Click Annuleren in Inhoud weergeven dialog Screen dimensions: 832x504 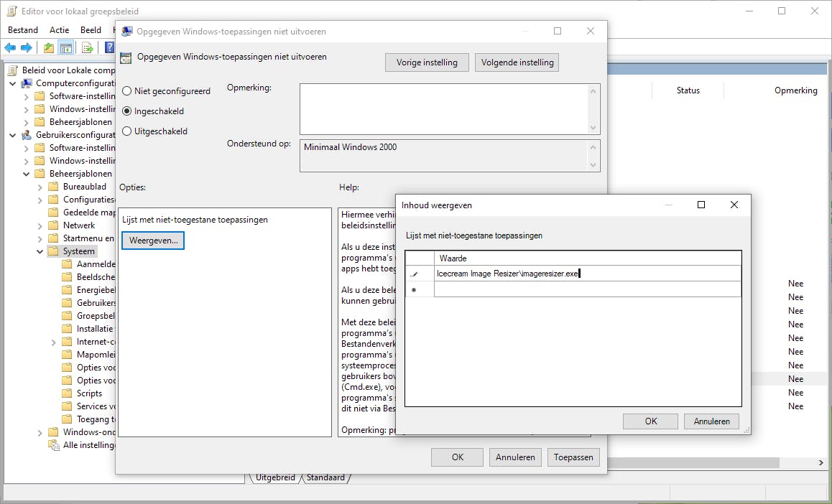tap(711, 421)
